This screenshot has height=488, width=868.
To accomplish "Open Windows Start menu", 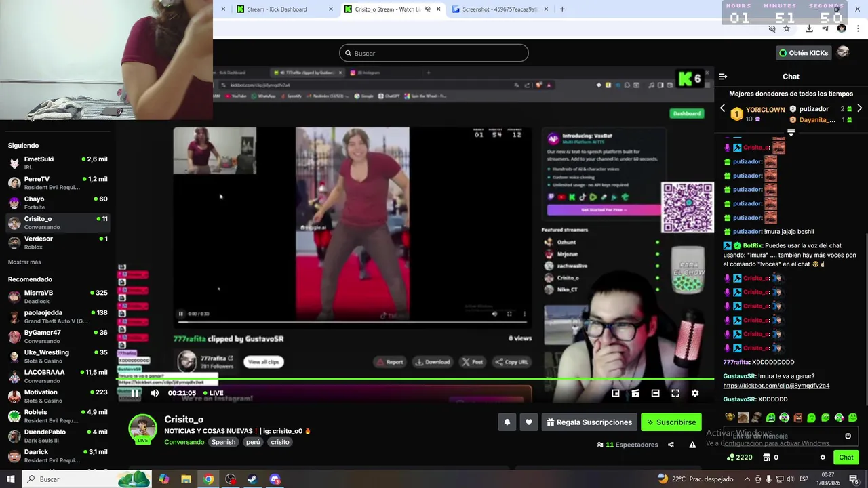I will click(11, 479).
